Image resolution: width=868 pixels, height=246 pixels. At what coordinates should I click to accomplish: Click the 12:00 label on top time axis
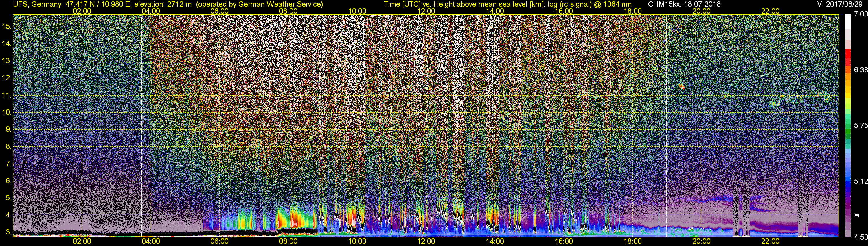point(426,11)
